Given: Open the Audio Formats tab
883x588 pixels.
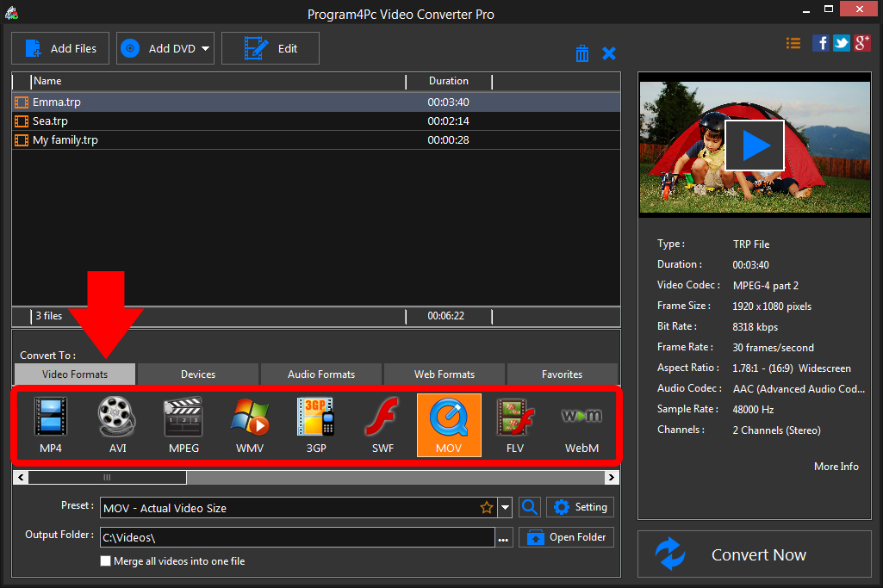Looking at the screenshot, I should [320, 374].
